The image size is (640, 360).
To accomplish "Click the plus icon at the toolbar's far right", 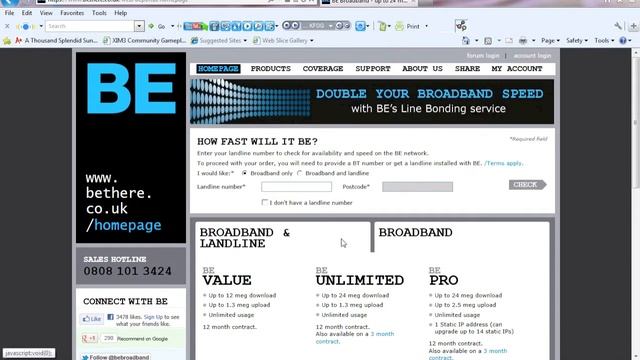I will tap(633, 26).
